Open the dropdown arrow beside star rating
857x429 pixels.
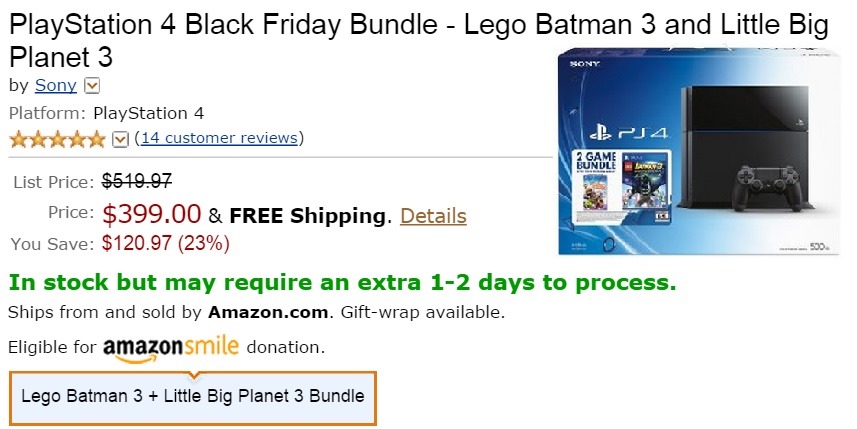[x=120, y=138]
